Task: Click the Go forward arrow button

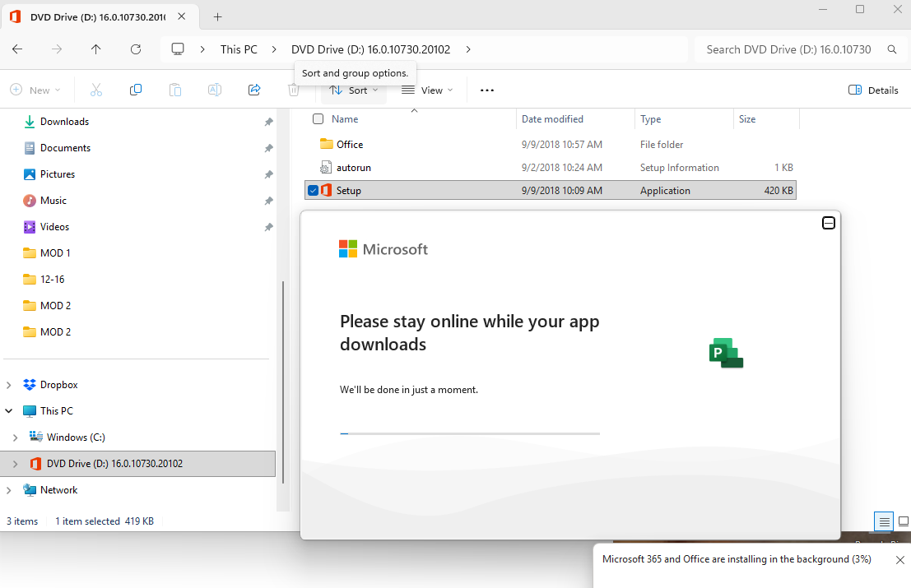Action: pyautogui.click(x=56, y=49)
